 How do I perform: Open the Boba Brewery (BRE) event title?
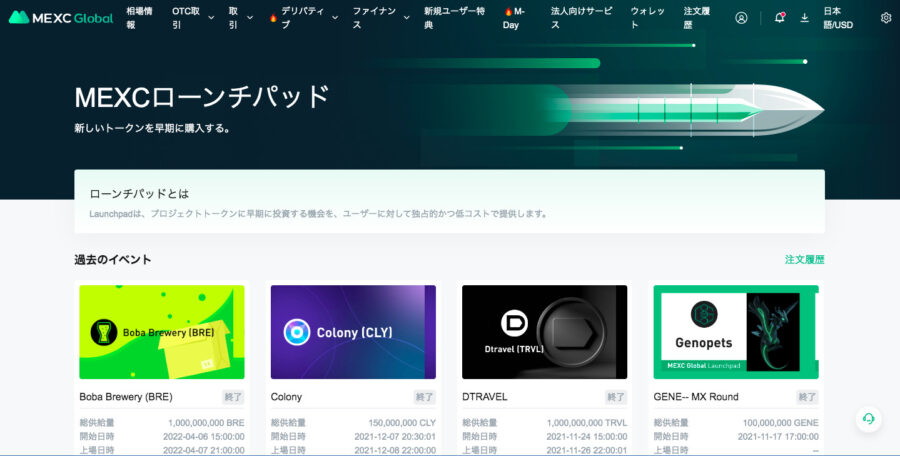point(126,397)
